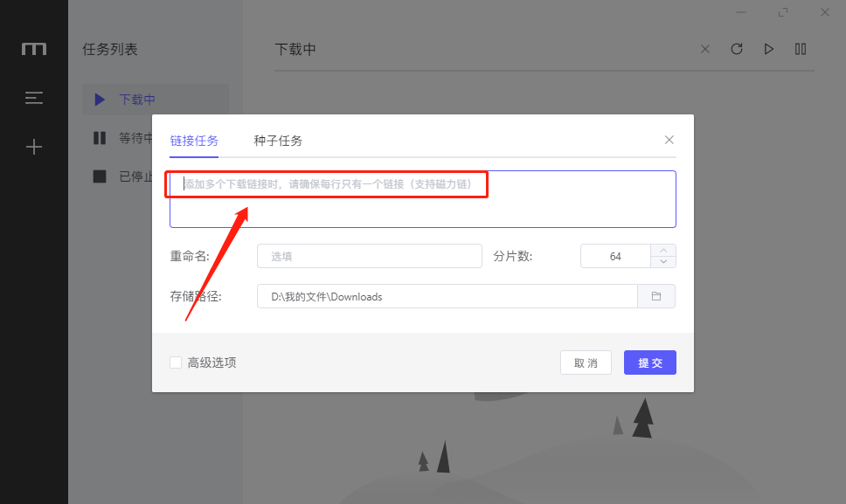The height and width of the screenshot is (504, 846).
Task: Click the 分片数 value field showing 64
Action: pyautogui.click(x=615, y=256)
